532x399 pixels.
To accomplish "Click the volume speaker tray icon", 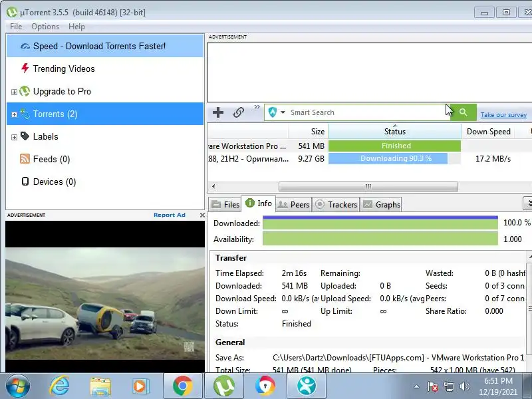I will (x=464, y=386).
